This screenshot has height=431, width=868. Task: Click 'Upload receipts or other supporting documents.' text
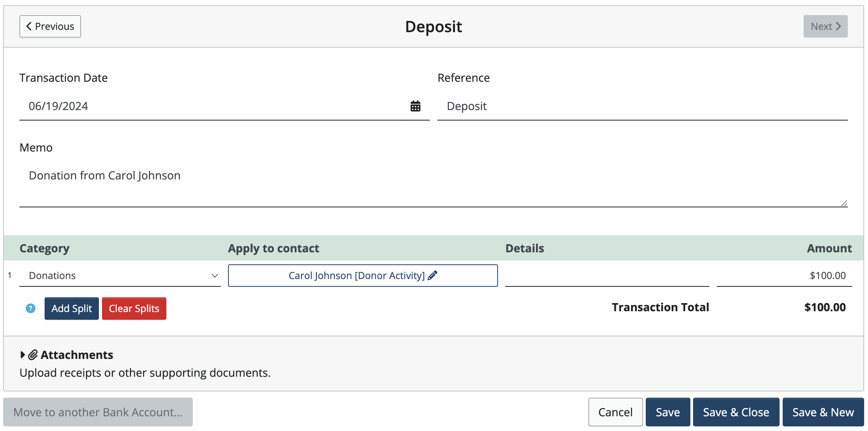click(x=145, y=373)
